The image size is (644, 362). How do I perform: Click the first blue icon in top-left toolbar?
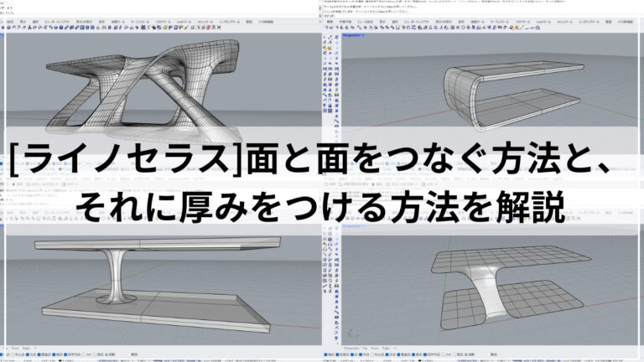point(3,27)
